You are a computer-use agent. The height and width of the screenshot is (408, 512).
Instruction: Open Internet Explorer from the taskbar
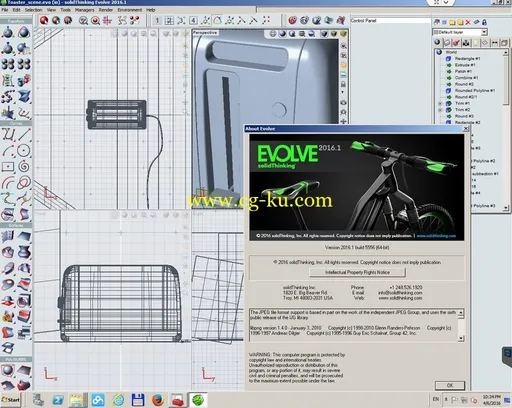point(118,400)
